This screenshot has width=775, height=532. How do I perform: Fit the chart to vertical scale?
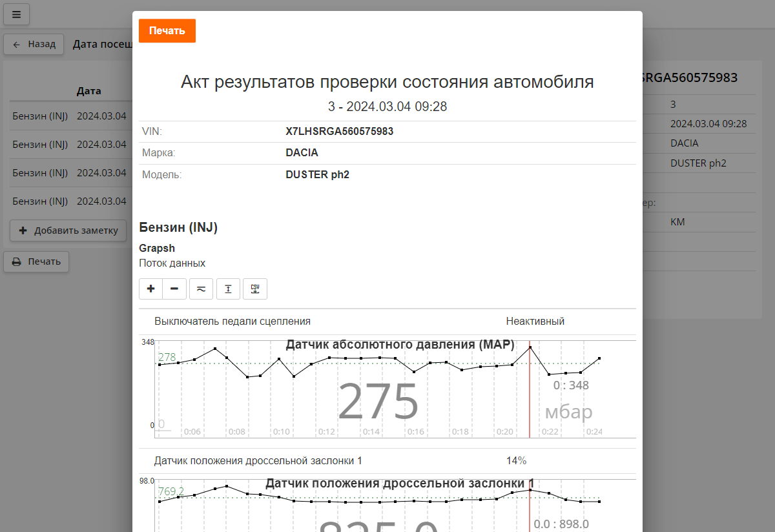pyautogui.click(x=227, y=289)
